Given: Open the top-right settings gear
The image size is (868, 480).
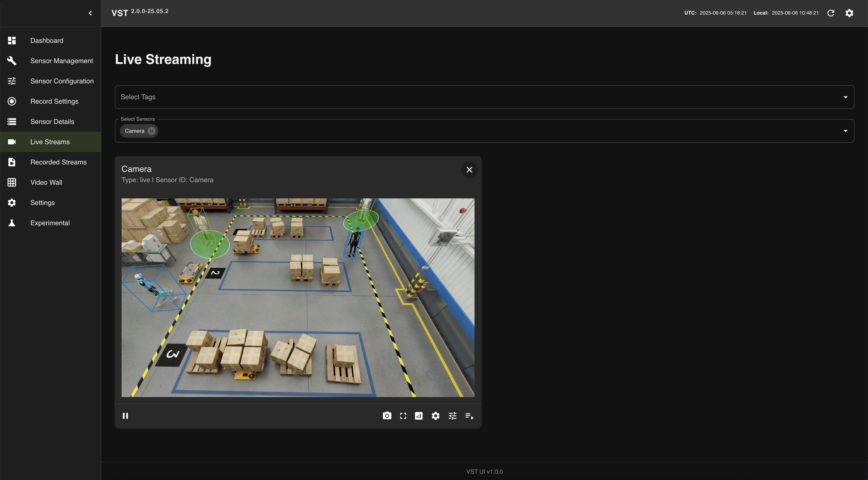Looking at the screenshot, I should coord(849,13).
